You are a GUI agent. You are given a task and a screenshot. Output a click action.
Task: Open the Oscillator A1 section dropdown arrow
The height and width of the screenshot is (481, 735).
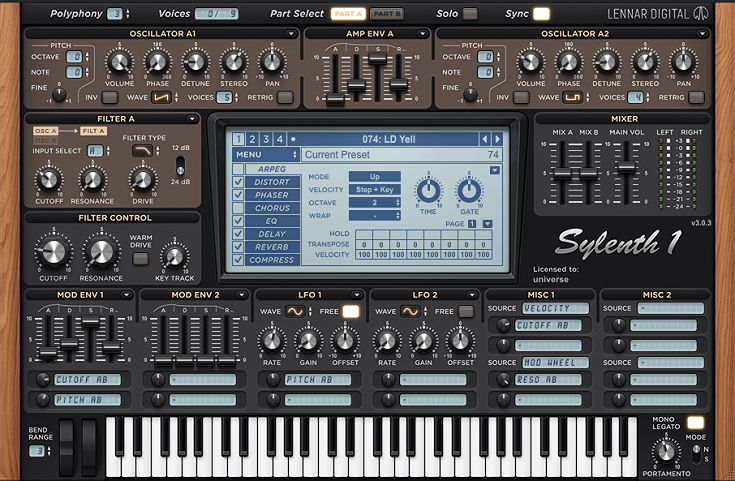[x=291, y=34]
